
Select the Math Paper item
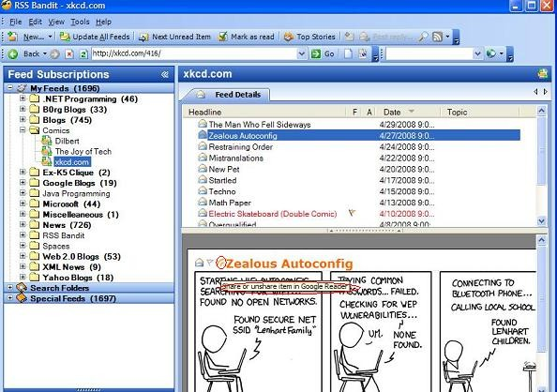[x=230, y=203]
